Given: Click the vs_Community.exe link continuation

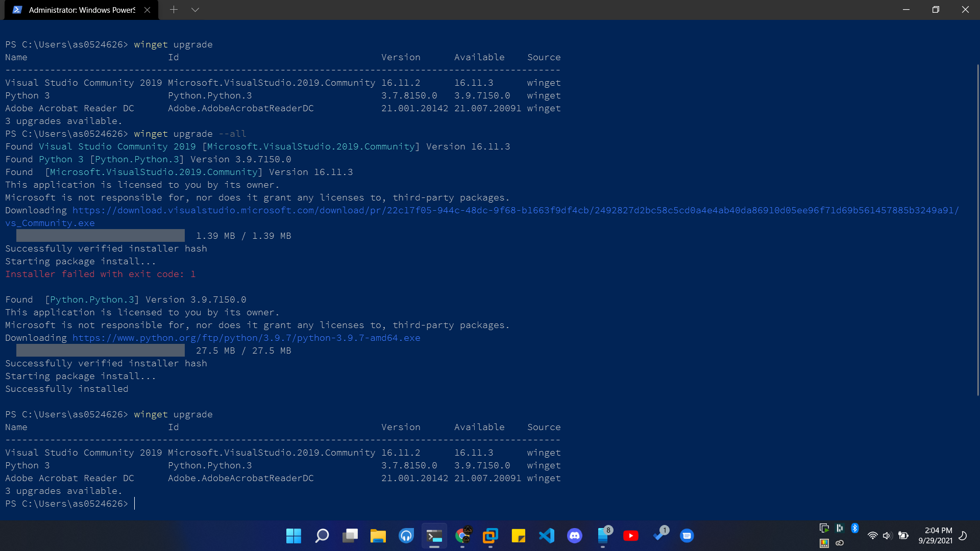Looking at the screenshot, I should [x=50, y=223].
